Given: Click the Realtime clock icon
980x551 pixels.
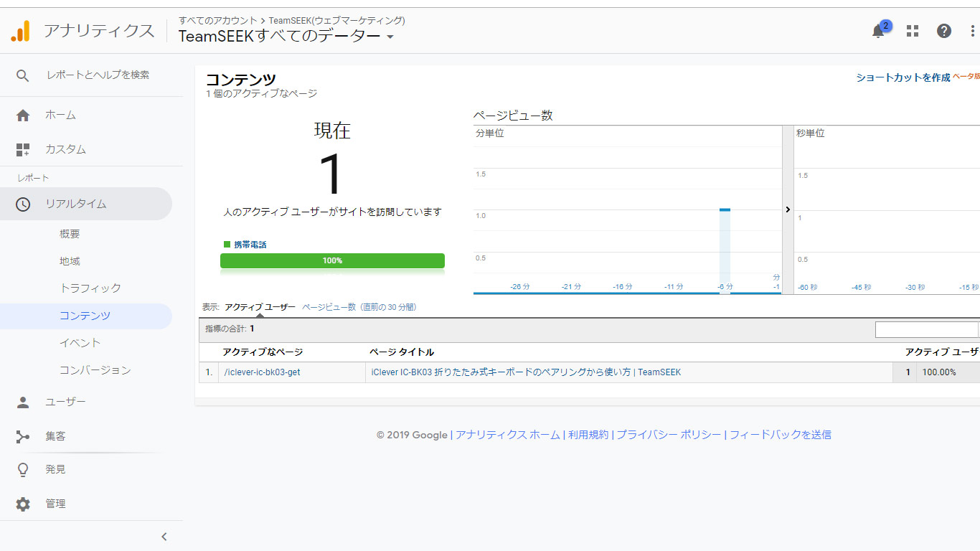Looking at the screenshot, I should pos(23,204).
